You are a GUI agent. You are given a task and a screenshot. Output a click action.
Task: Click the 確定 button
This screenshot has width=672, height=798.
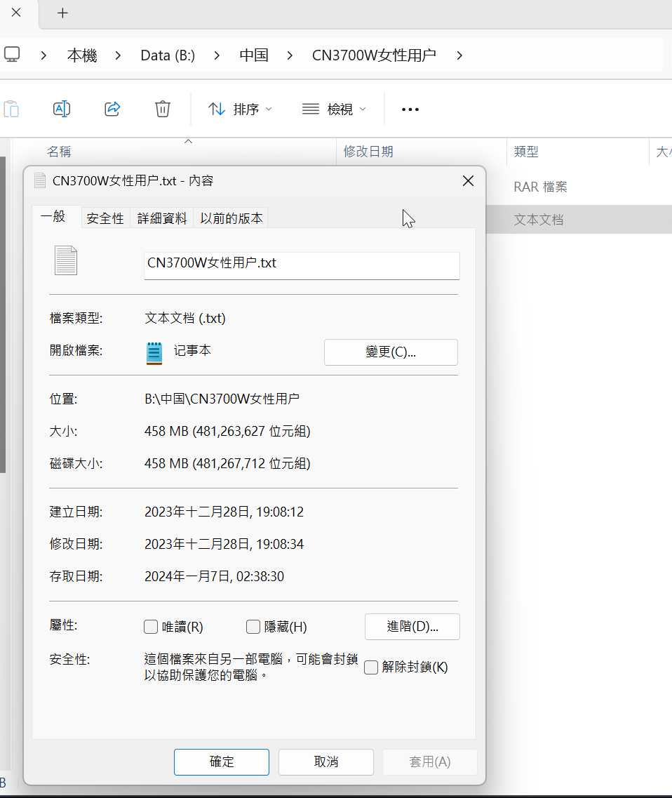221,762
